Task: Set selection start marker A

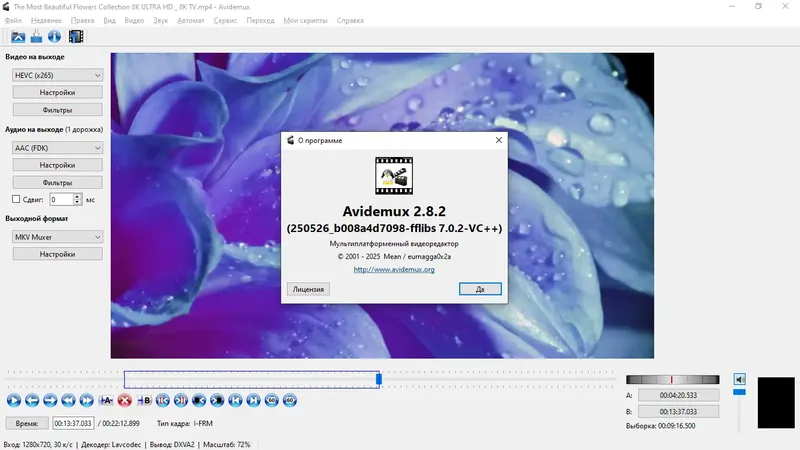Action: (106, 401)
